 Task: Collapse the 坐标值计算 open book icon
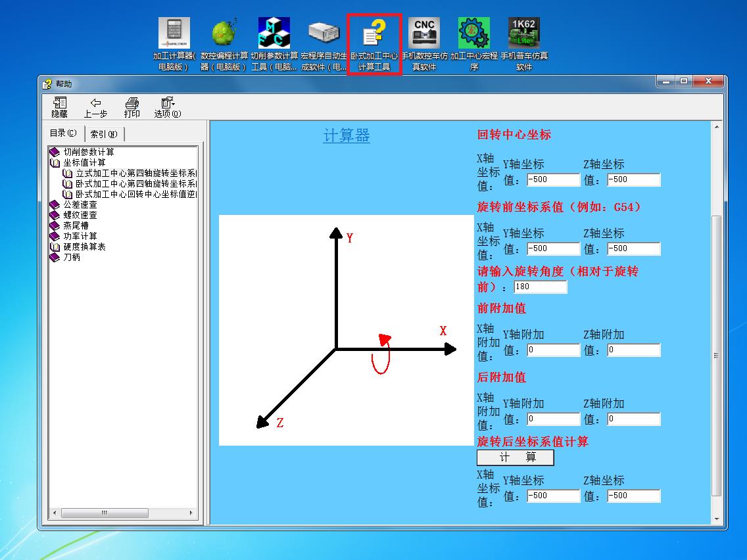(55, 162)
